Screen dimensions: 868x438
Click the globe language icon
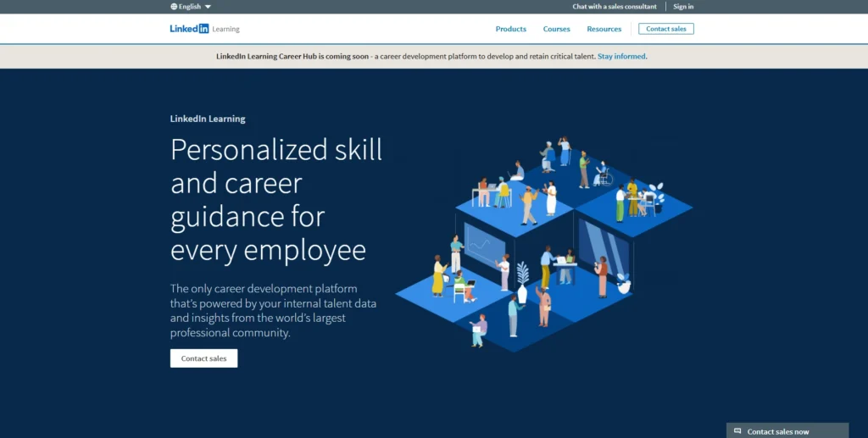tap(174, 7)
